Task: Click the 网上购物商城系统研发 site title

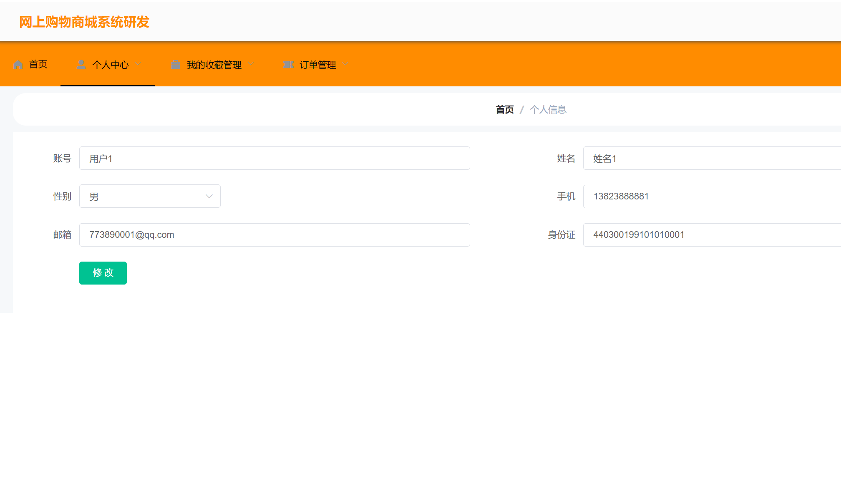Action: [84, 22]
